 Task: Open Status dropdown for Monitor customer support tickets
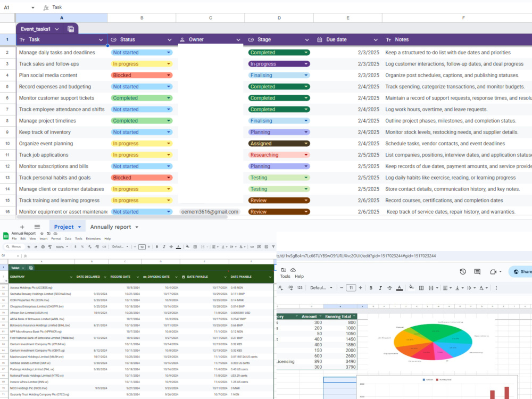(x=169, y=98)
